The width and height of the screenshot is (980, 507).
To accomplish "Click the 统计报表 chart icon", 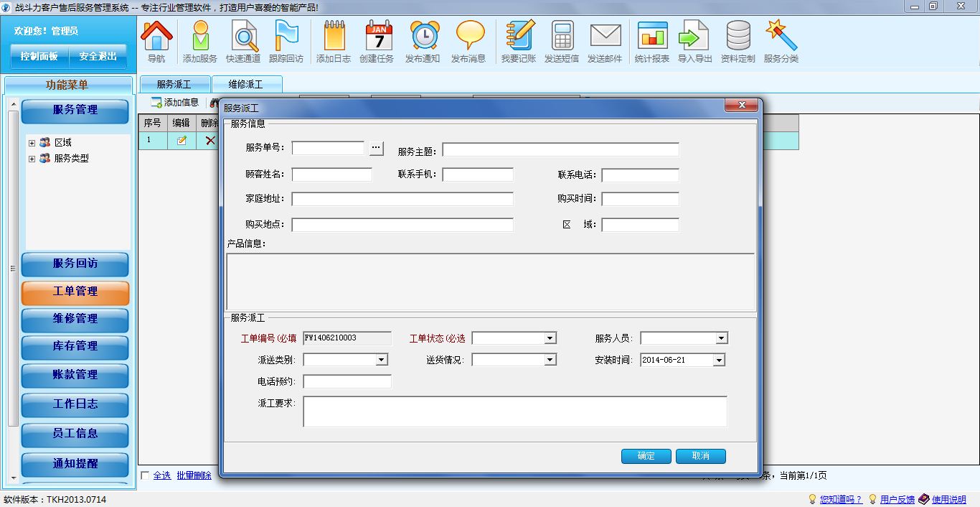I will pyautogui.click(x=652, y=36).
